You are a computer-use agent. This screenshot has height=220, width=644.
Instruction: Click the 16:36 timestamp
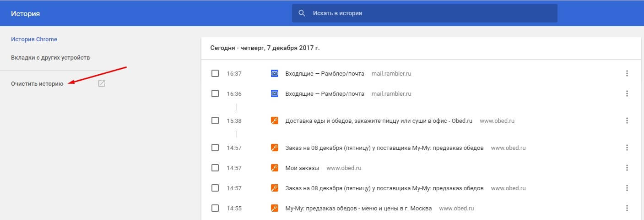234,93
